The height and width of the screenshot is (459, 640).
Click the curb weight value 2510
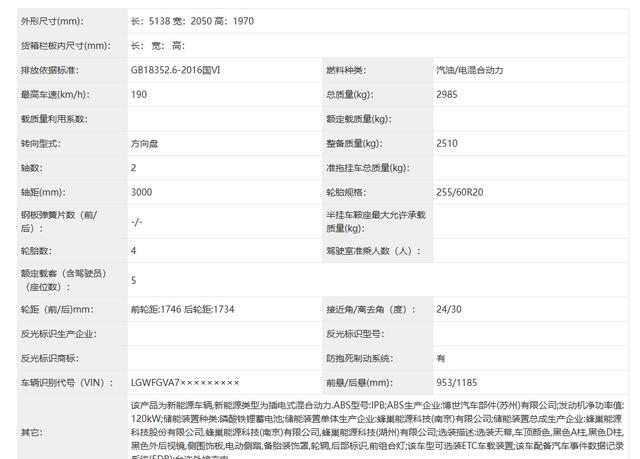(x=448, y=143)
